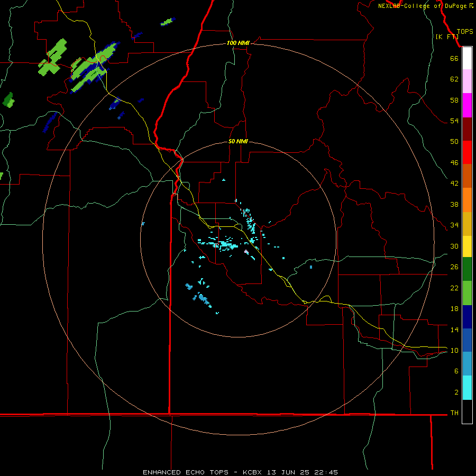Viewport: 476px width, 476px height.
Task: Click the 13 JUN 25 date in caption
Action: [288, 472]
